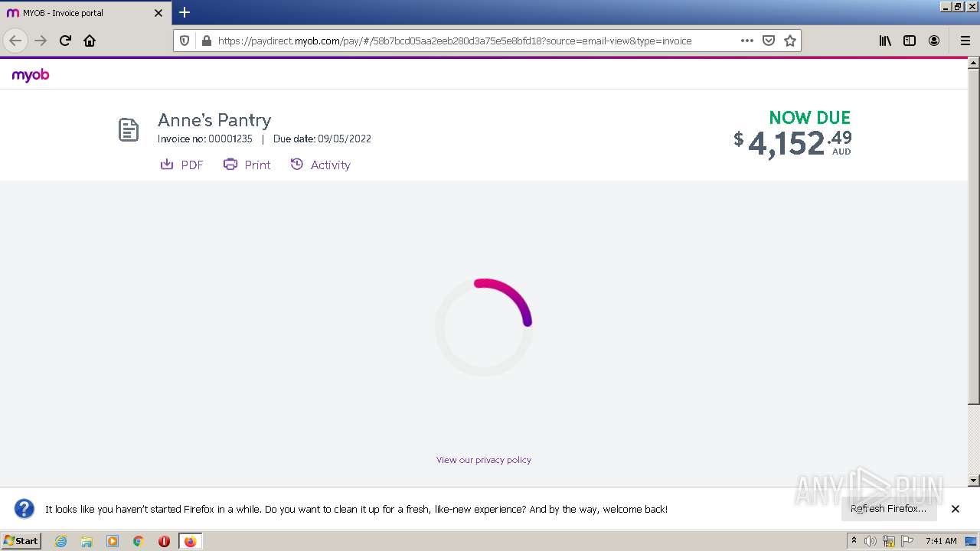The width and height of the screenshot is (980, 551).
Task: Click the invoice document icon
Action: point(129,130)
